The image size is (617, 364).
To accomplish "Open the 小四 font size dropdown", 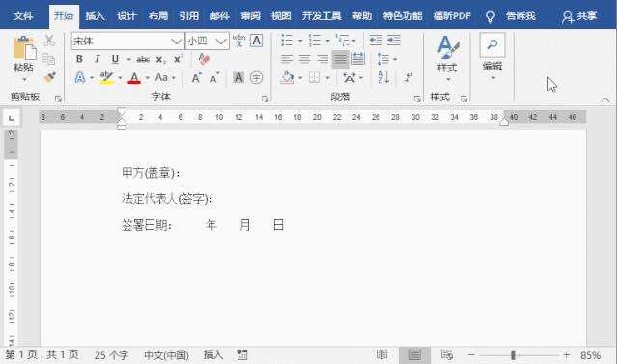I will coord(221,41).
